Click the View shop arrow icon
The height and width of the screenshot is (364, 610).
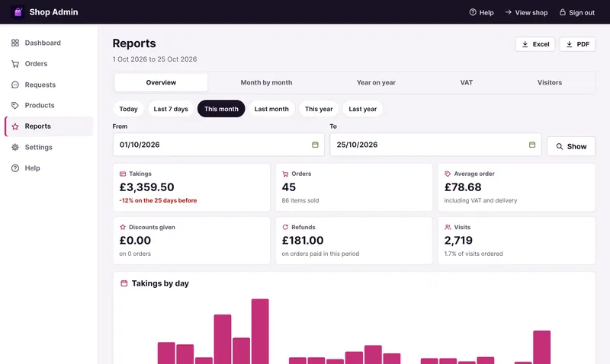508,12
